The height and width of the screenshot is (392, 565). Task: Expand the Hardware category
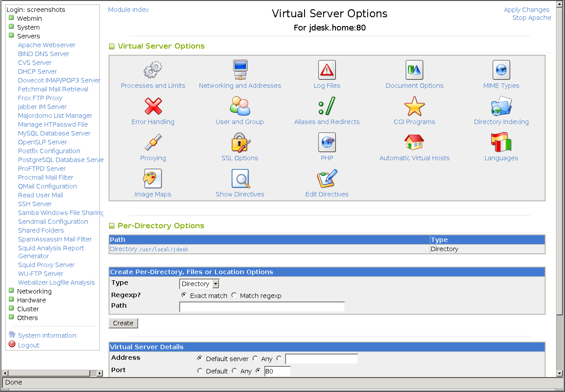click(x=11, y=300)
